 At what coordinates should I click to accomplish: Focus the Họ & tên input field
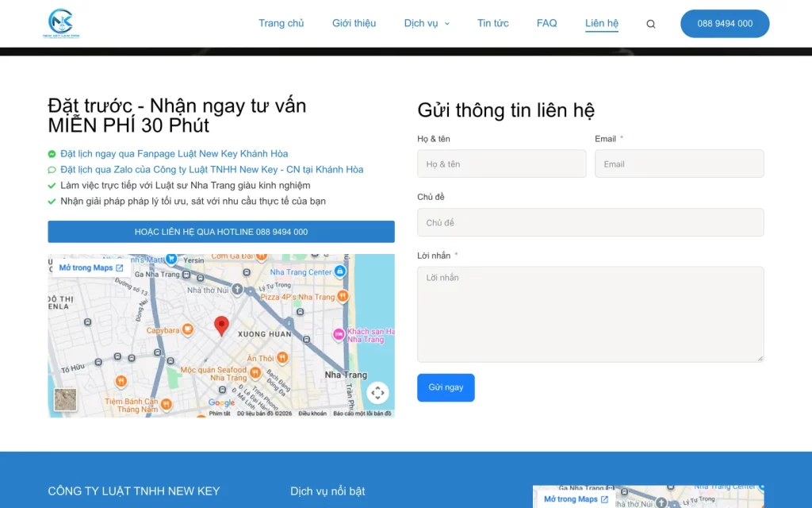coord(502,164)
